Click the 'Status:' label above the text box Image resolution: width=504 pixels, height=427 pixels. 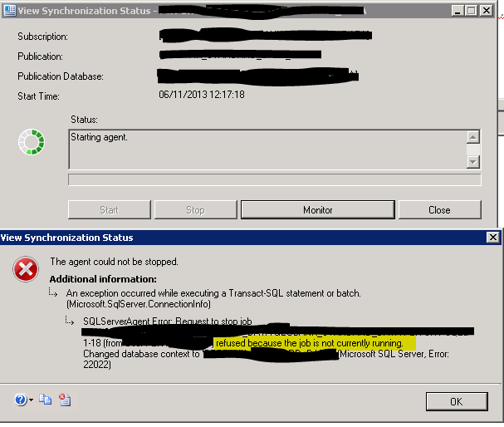point(84,120)
